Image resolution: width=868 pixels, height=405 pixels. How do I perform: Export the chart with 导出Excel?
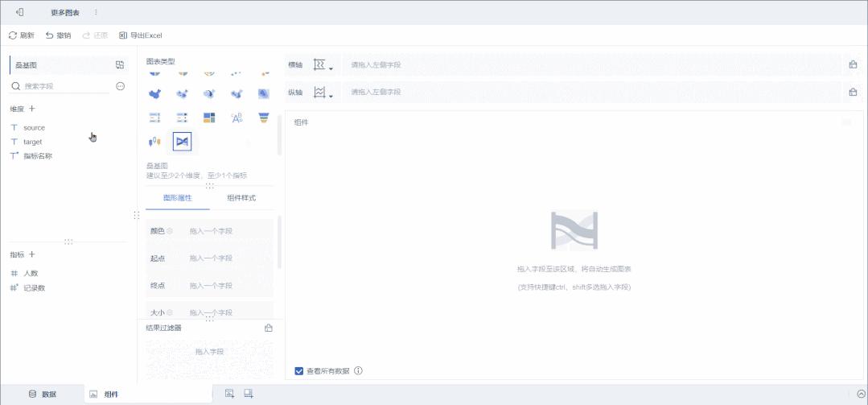141,35
